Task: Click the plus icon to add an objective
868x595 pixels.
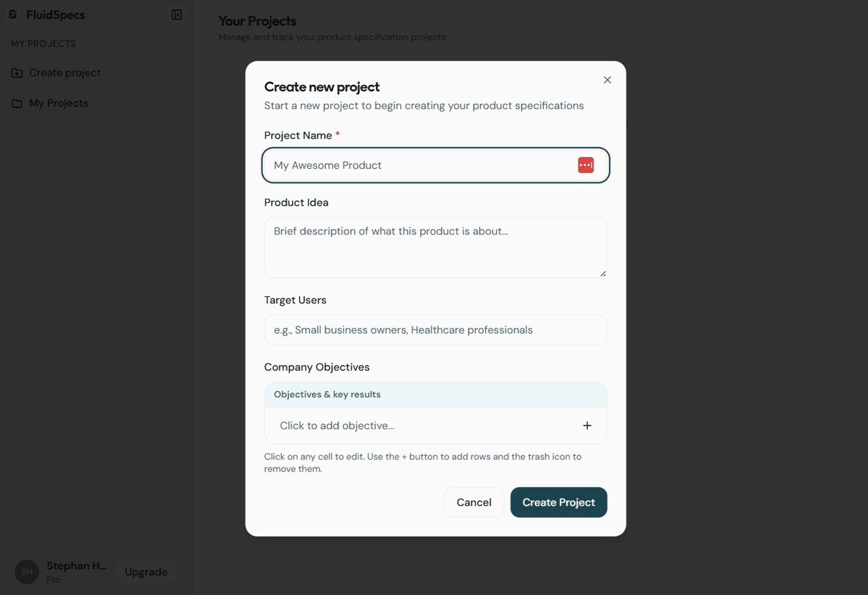Action: [x=587, y=425]
